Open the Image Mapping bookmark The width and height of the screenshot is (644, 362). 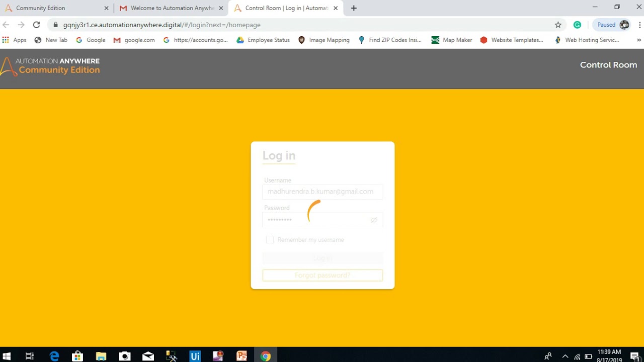pyautogui.click(x=324, y=40)
